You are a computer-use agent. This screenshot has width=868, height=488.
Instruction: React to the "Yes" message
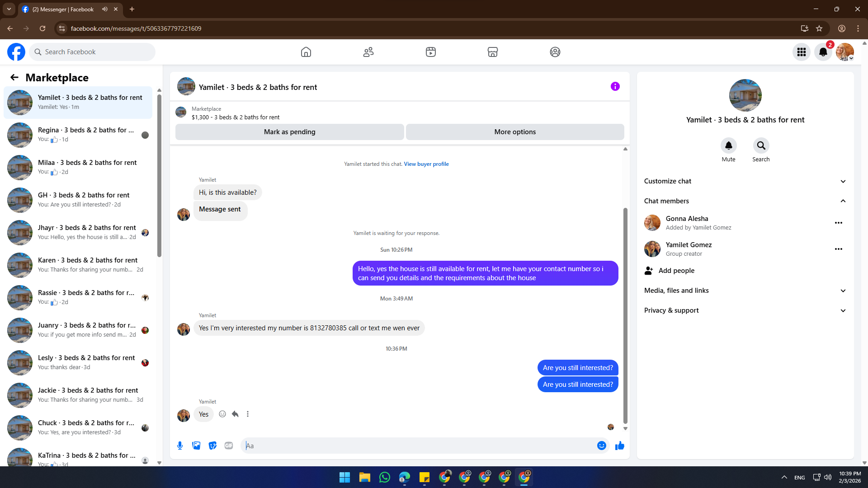coord(222,414)
